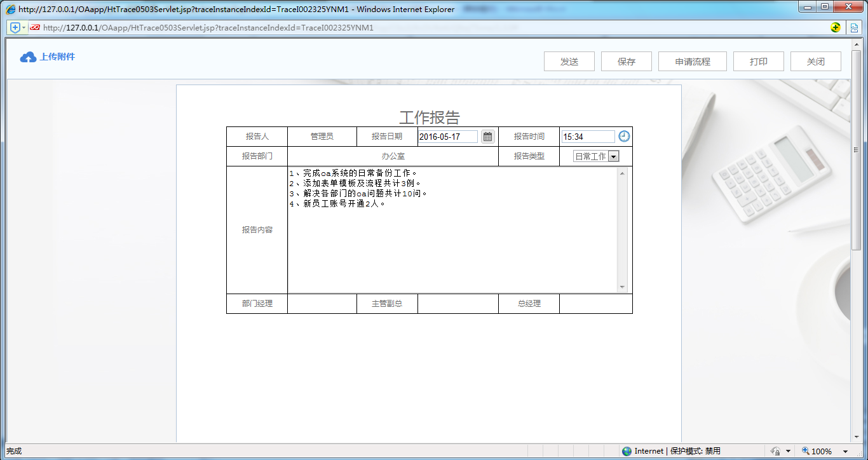The height and width of the screenshot is (460, 868).
Task: Open the calendar picker beside 报告日期
Action: (487, 136)
